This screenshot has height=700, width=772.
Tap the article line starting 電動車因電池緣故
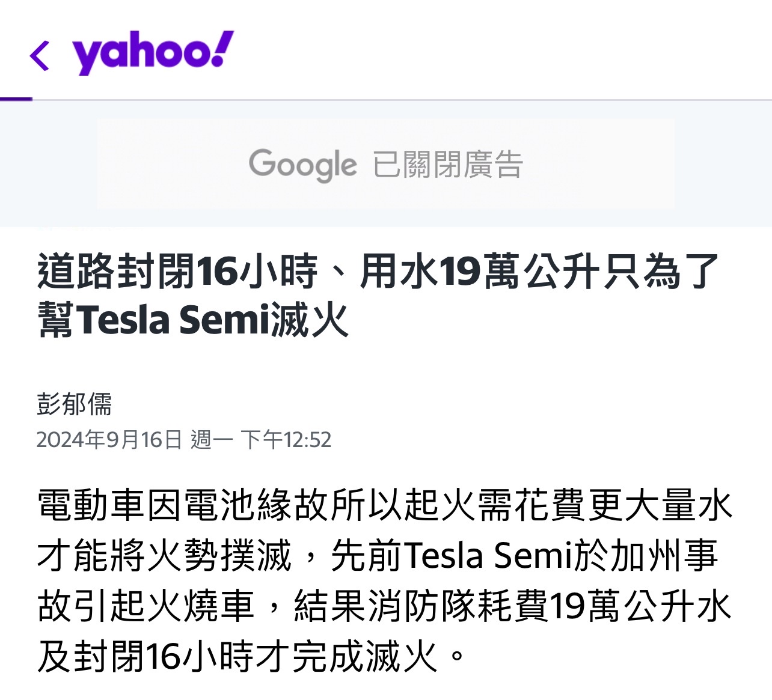tap(385, 505)
